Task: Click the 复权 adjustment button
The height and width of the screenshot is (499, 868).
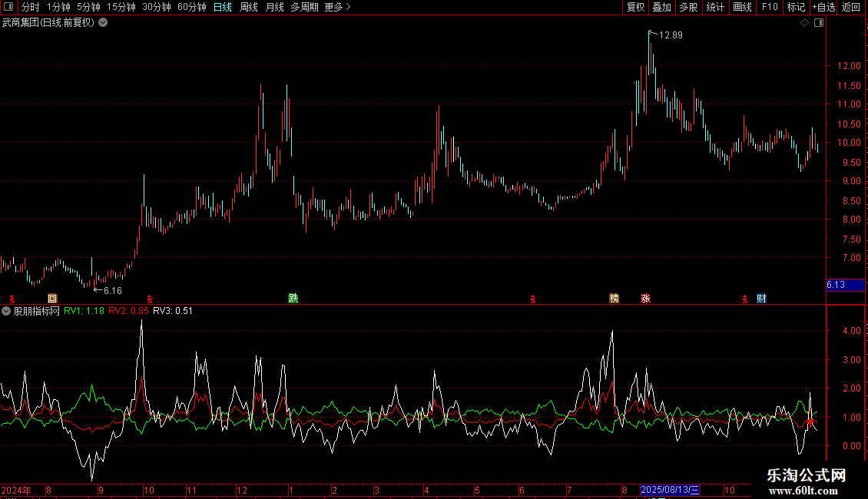Action: [635, 7]
